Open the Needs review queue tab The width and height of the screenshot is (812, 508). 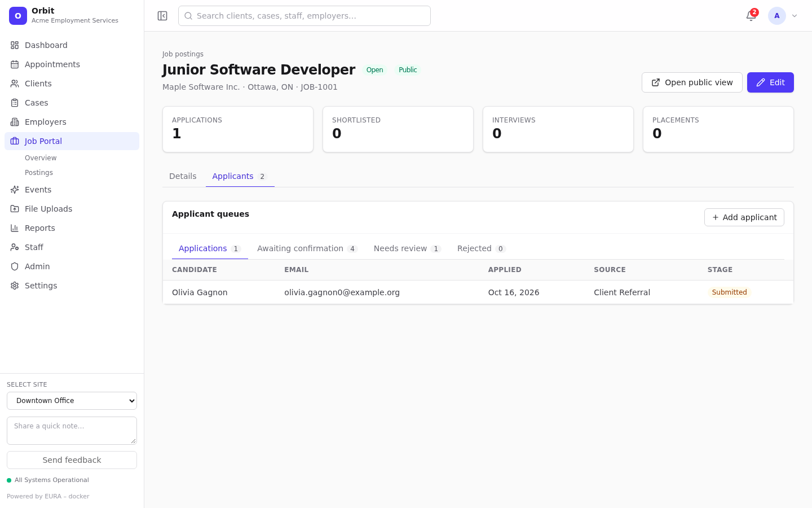(407, 248)
